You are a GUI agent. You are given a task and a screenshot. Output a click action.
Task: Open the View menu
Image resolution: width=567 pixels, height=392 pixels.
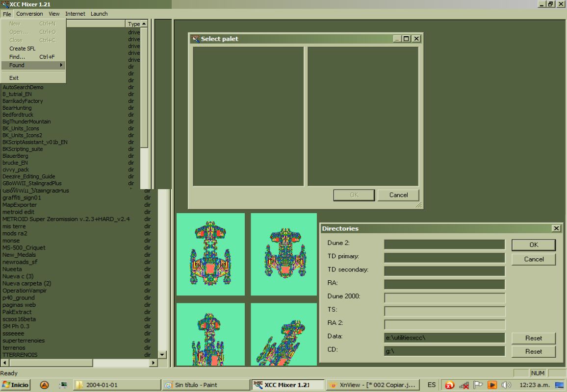[x=54, y=14]
